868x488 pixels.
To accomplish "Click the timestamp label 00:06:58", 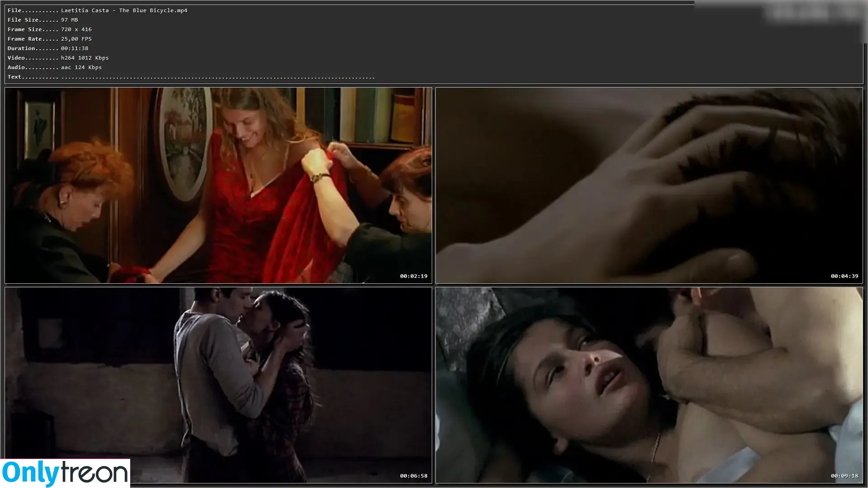I will pos(414,476).
